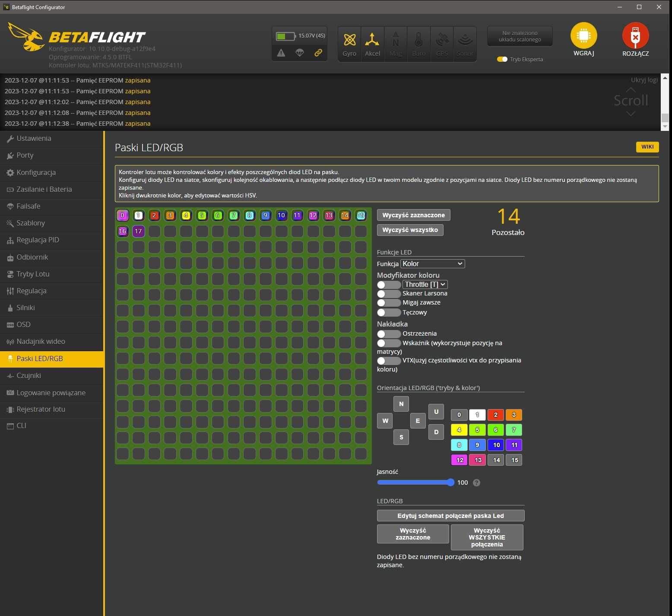
Task: Click the terminal icon beside CLI
Action: click(x=10, y=426)
